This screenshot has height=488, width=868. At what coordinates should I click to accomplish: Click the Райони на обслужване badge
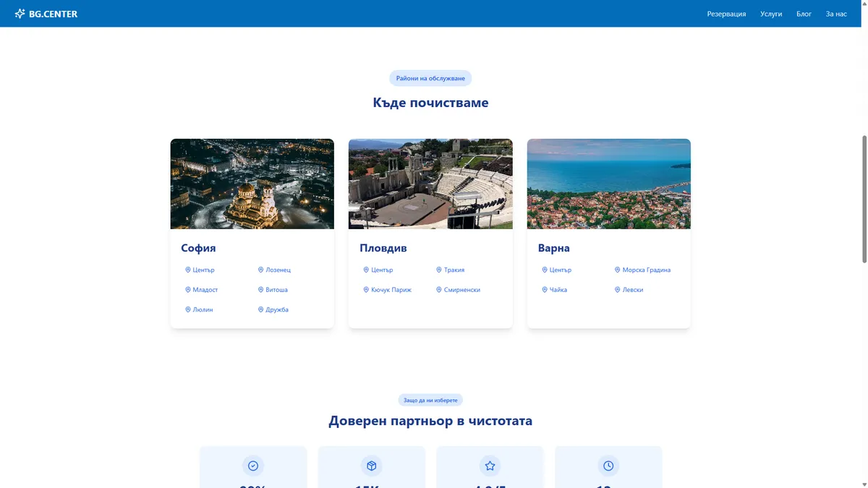(431, 77)
